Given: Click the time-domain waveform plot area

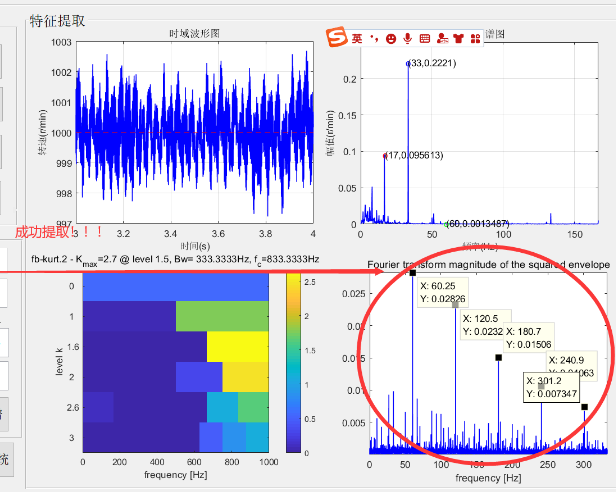Looking at the screenshot, I should (195, 132).
